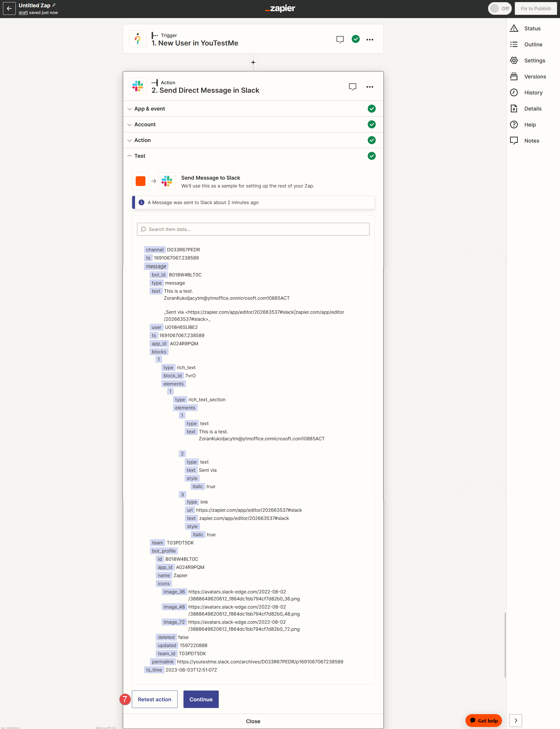This screenshot has height=729, width=560.
Task: Click the zapier logo in header
Action: [280, 8]
